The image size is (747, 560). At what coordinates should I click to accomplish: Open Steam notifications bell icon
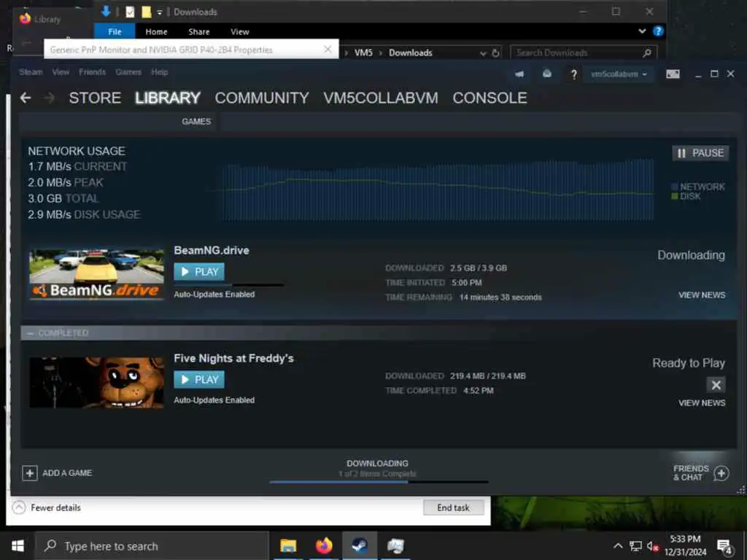click(547, 74)
